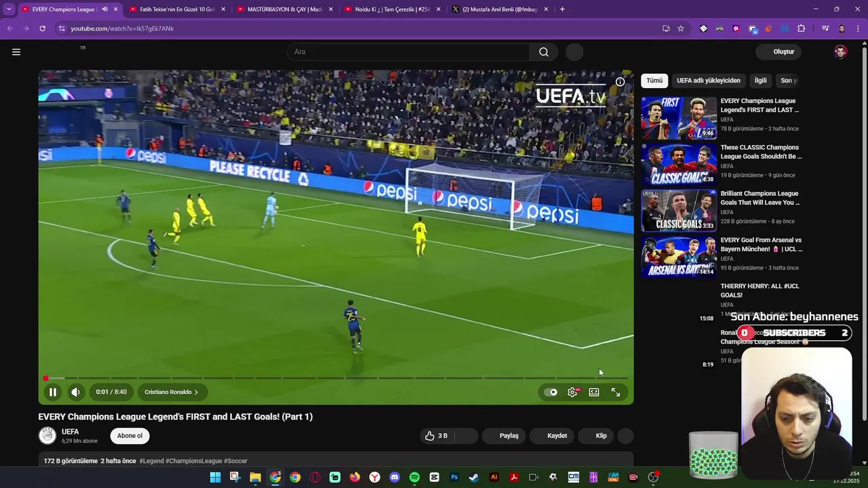Viewport: 868px width, 488px height.
Task: Open a new browser tab
Action: tap(562, 9)
